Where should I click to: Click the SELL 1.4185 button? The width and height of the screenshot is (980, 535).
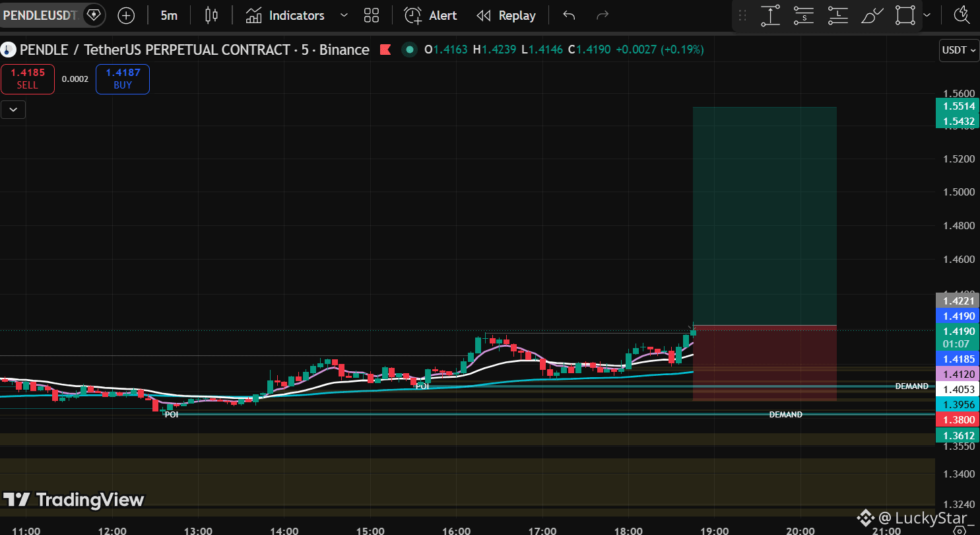click(28, 79)
